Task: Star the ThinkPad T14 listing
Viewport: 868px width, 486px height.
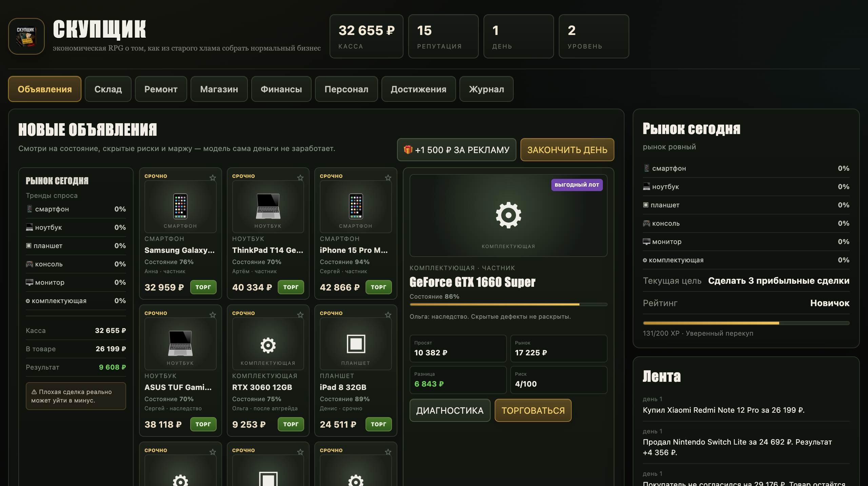Action: 300,178
